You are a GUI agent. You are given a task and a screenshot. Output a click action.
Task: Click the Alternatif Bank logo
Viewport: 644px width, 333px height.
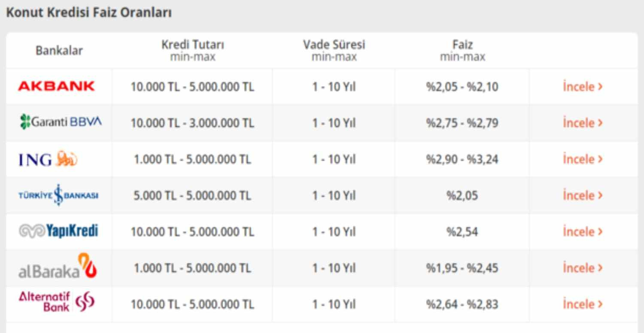point(57,302)
